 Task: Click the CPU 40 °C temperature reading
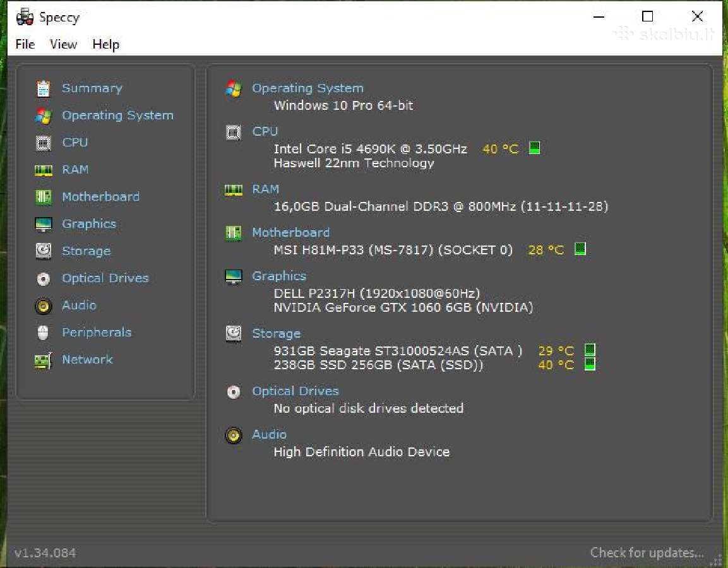coord(501,149)
